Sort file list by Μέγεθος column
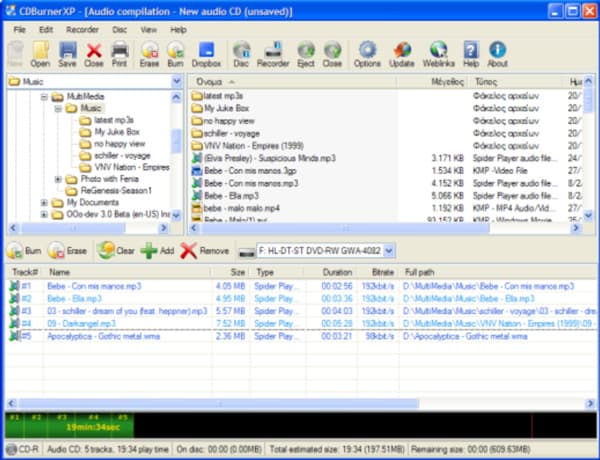The height and width of the screenshot is (460, 600). click(x=432, y=82)
